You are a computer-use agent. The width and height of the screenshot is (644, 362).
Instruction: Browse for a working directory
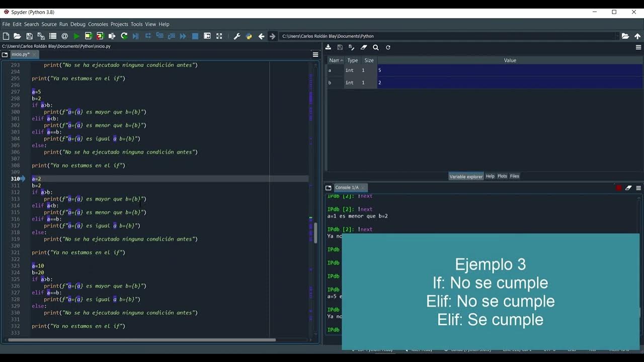tap(625, 36)
